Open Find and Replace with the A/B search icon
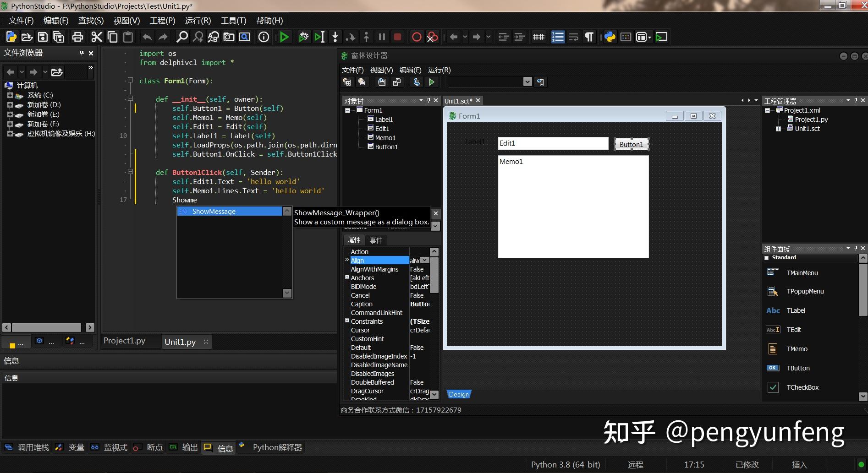 coord(213,37)
